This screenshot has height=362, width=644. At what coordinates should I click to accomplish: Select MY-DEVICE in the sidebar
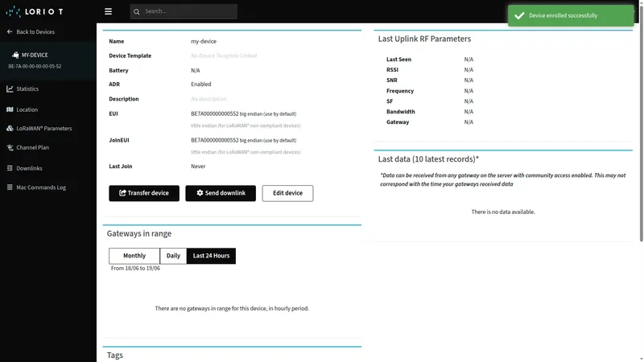click(x=35, y=55)
